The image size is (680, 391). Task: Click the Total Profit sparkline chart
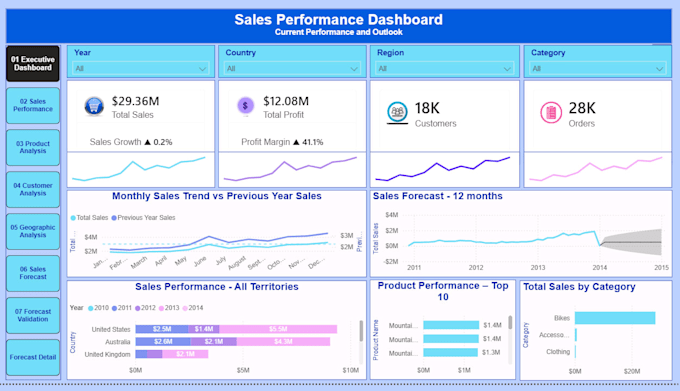(x=290, y=169)
